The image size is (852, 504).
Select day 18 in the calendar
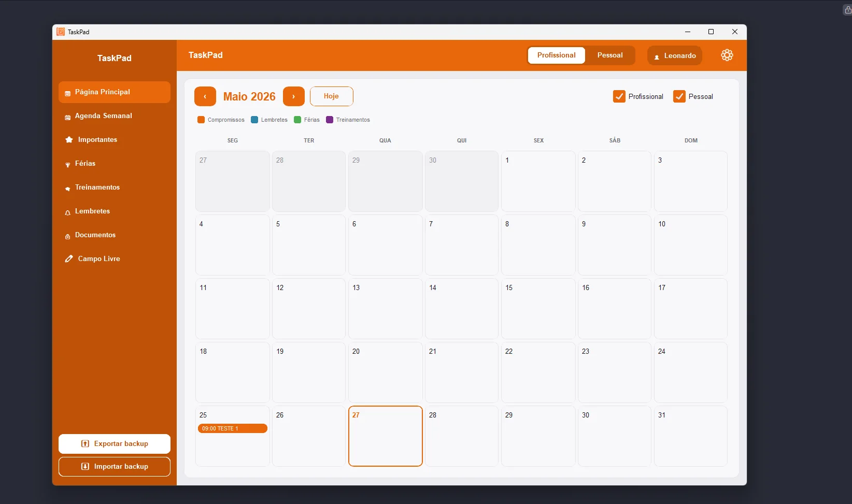pos(233,372)
